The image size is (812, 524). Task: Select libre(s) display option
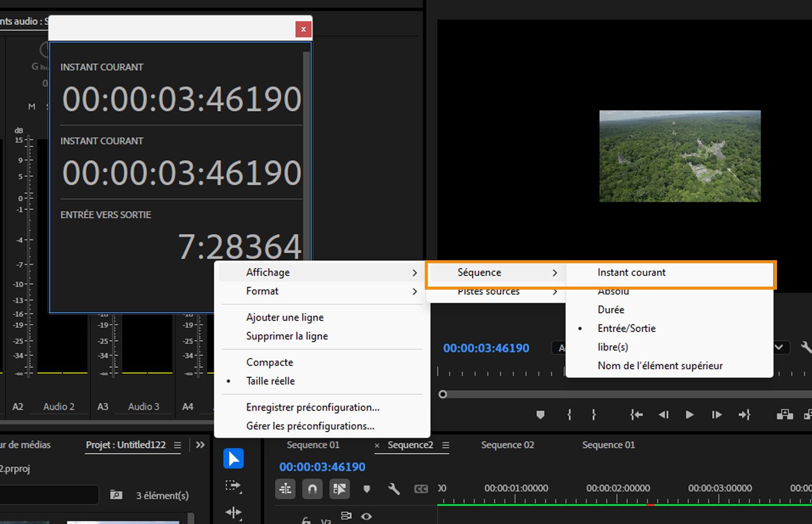coord(669,347)
